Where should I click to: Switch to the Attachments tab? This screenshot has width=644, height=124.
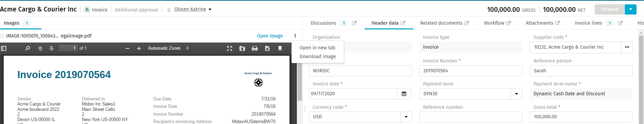click(x=539, y=23)
